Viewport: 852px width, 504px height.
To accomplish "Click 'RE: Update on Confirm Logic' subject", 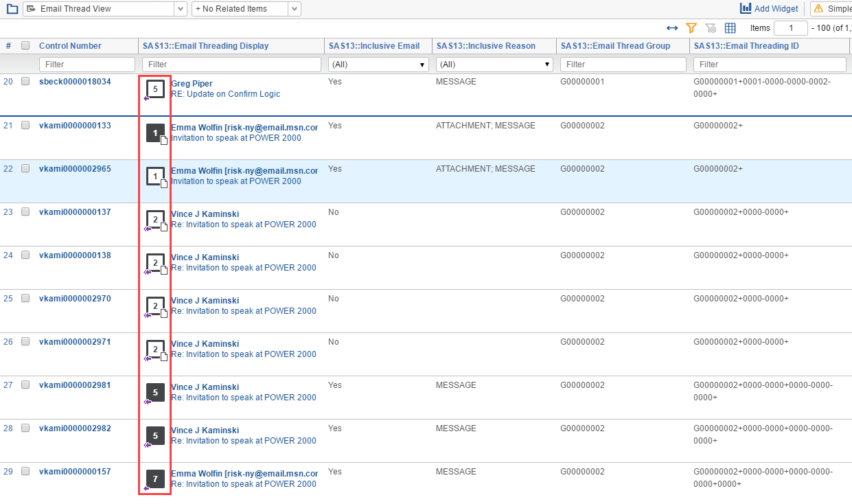I will pos(225,94).
